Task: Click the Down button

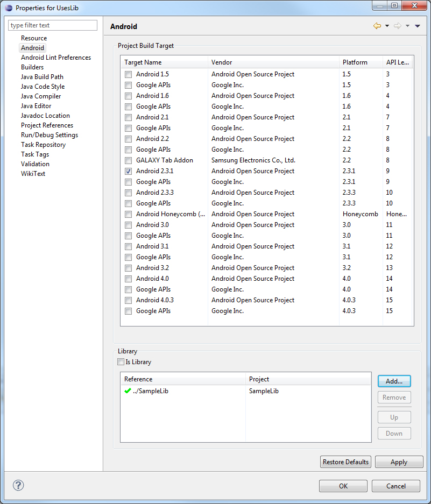Action: 394,434
